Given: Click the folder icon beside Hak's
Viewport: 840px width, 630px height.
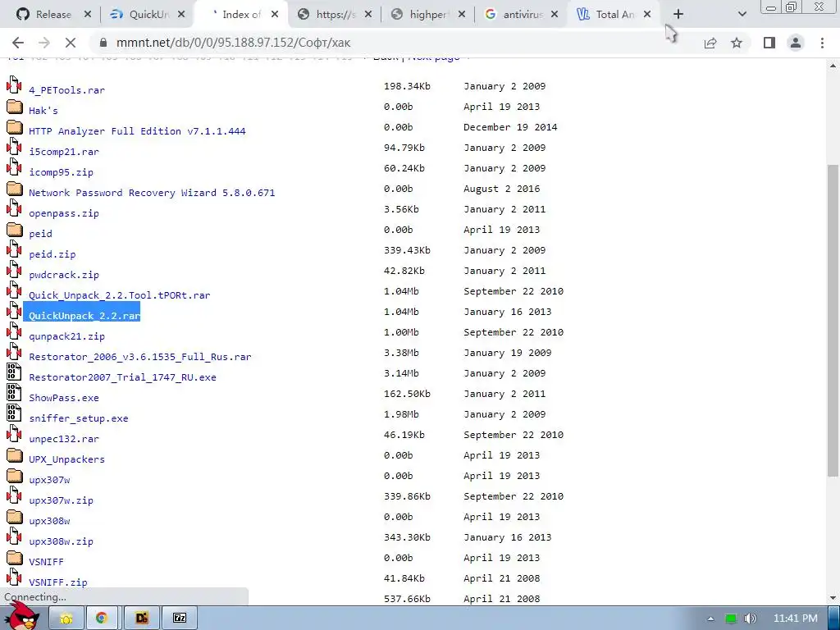Looking at the screenshot, I should click(15, 106).
